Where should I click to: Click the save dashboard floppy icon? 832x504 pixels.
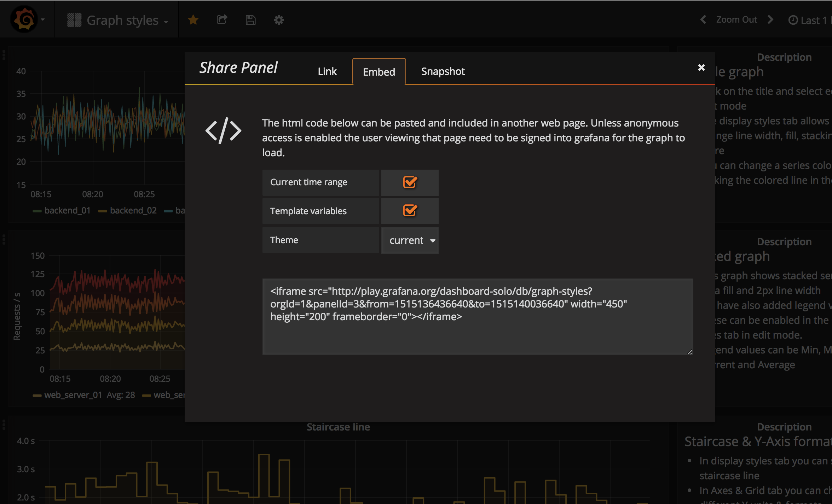[250, 20]
